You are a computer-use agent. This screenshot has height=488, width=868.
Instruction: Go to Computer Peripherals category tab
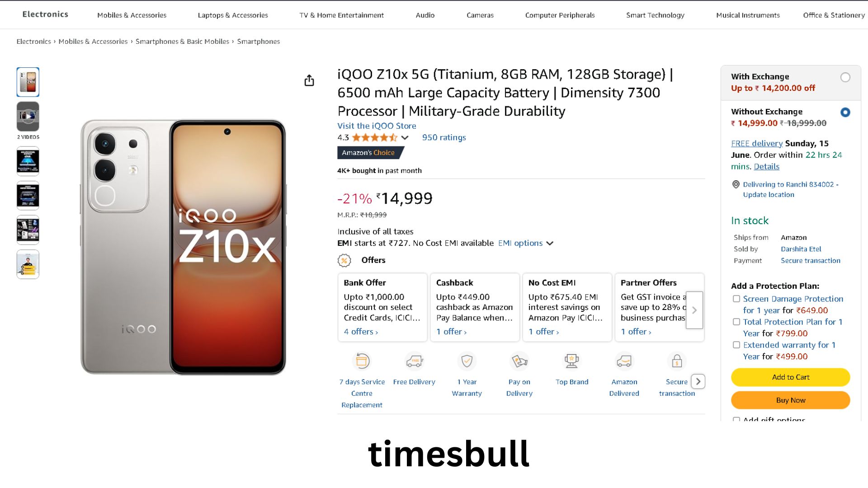click(560, 15)
